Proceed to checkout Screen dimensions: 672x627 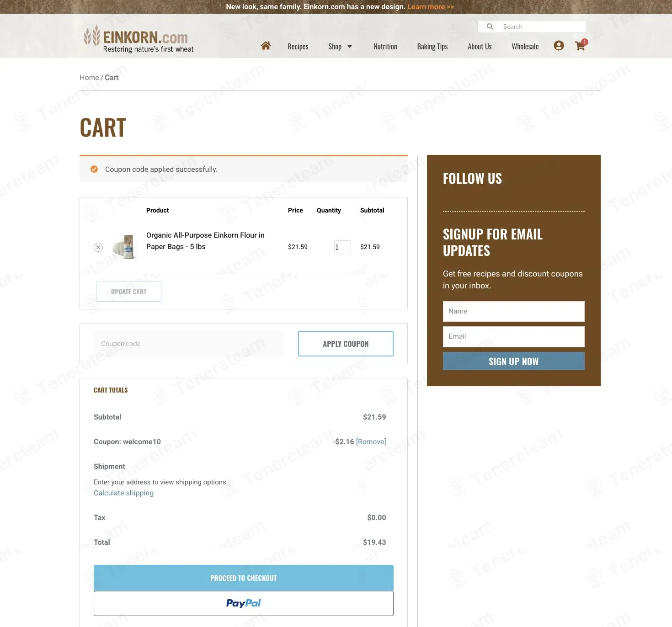[244, 578]
